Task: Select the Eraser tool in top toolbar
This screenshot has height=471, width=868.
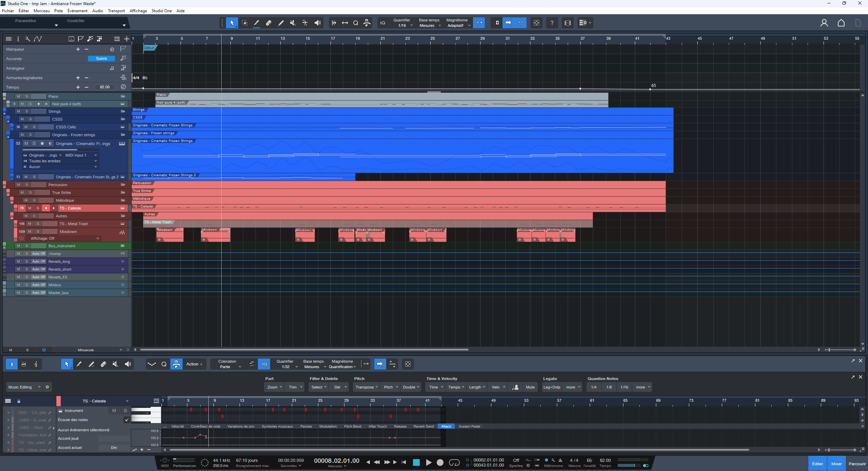Action: [x=268, y=23]
